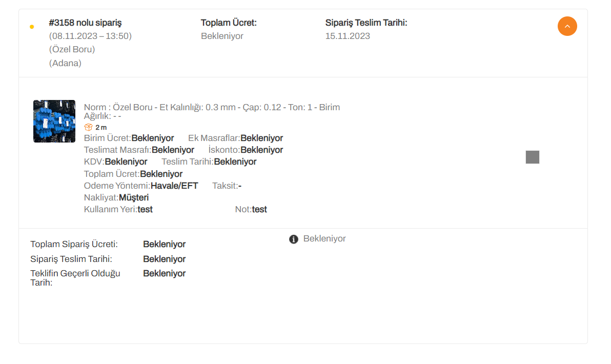The width and height of the screenshot is (611, 364).
Task: Click the Havale/EFT payment method value
Action: (x=174, y=186)
